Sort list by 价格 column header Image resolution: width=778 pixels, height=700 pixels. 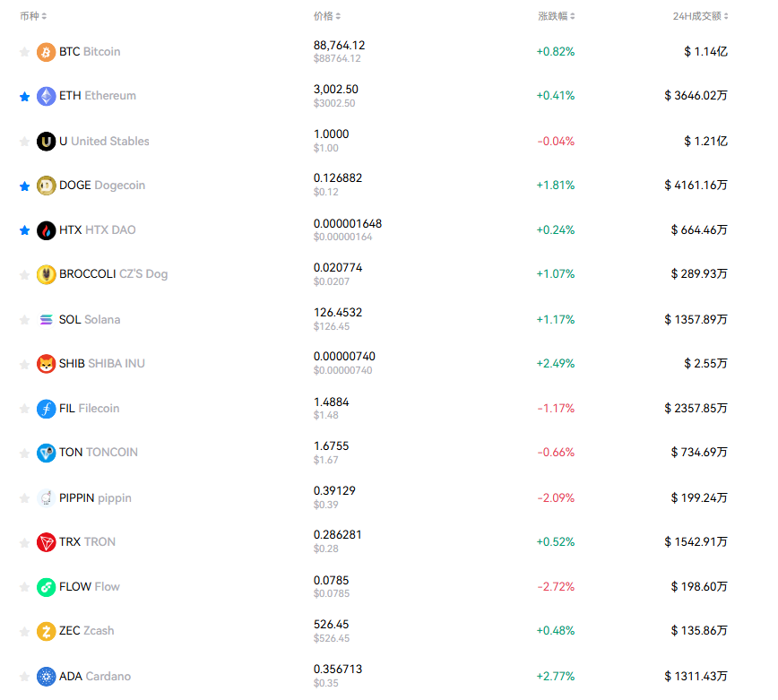(x=326, y=16)
